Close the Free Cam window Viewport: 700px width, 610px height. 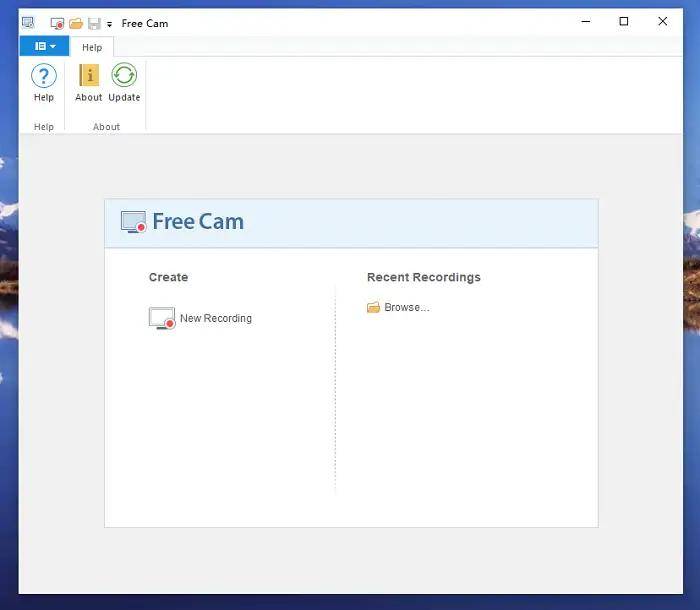[662, 21]
